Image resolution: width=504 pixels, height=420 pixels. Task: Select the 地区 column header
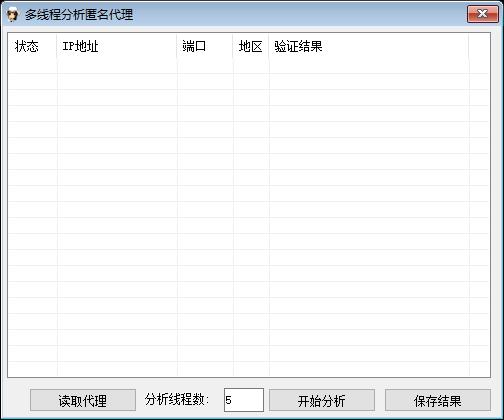pyautogui.click(x=251, y=46)
